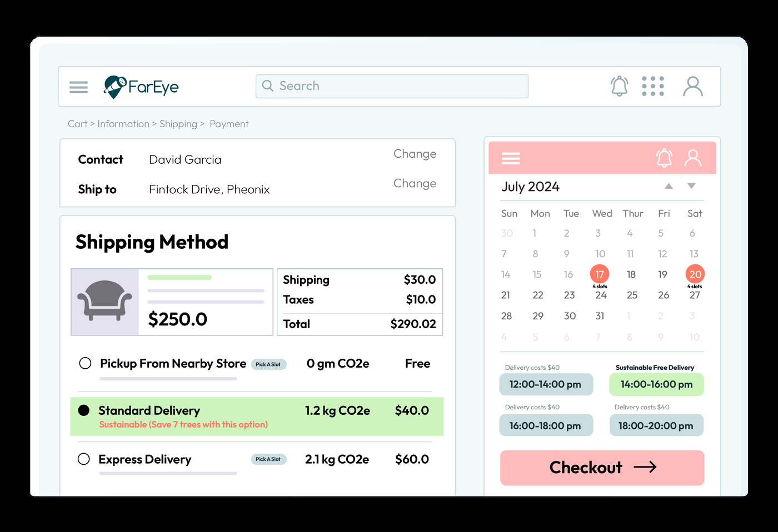Open the main navigation hamburger menu
The width and height of the screenshot is (778, 532).
(x=78, y=87)
